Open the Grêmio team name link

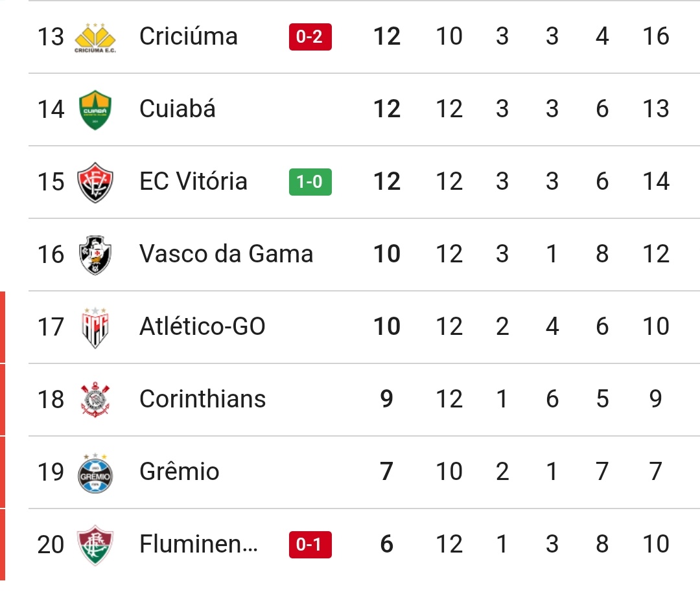(179, 472)
